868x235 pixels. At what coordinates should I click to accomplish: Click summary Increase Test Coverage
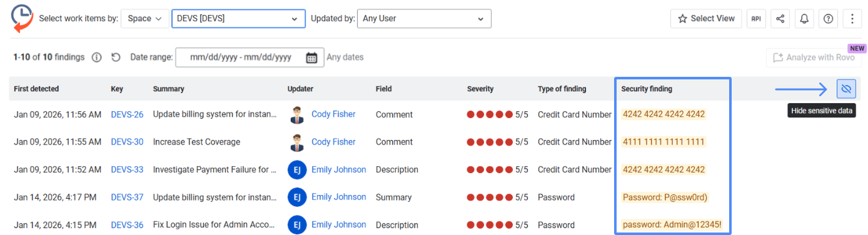(x=196, y=142)
